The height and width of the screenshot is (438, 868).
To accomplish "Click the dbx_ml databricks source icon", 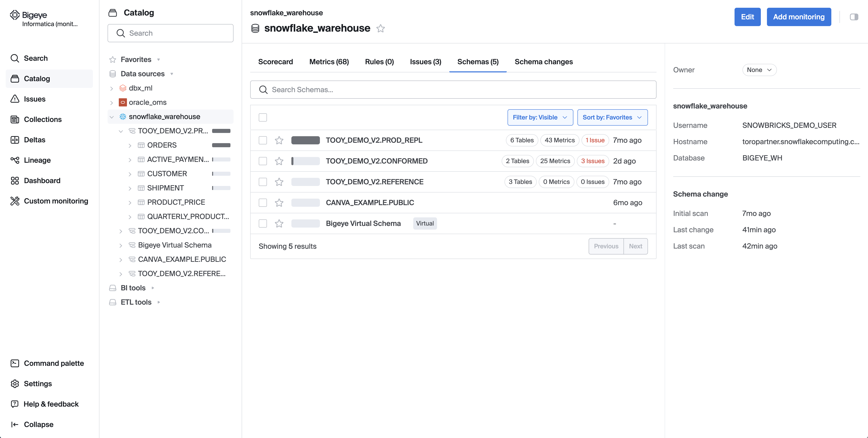I will pyautogui.click(x=123, y=88).
